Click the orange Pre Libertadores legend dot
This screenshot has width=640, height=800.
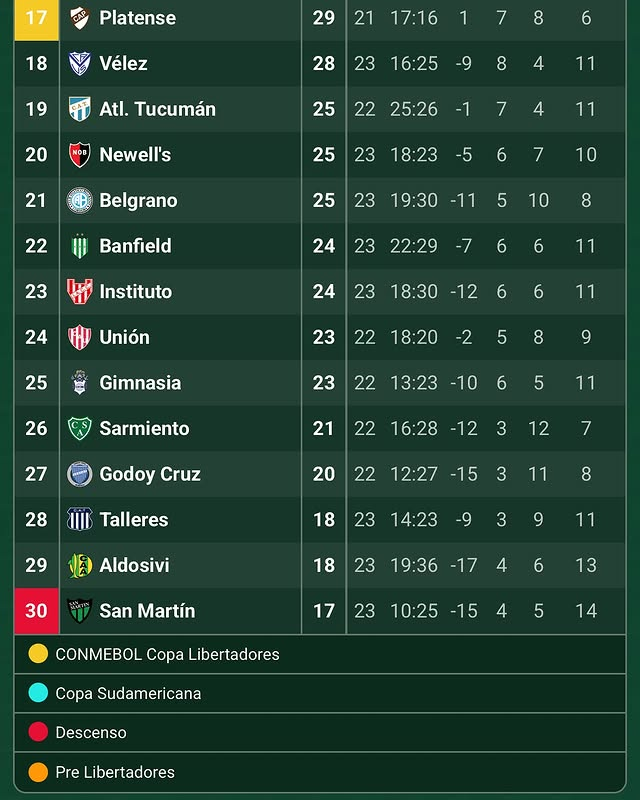[x=38, y=772]
